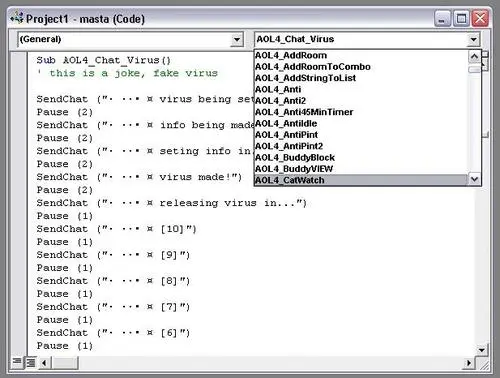500x378 pixels.
Task: Select AOL4_Anti45MinTimer procedure entry
Action: (361, 112)
